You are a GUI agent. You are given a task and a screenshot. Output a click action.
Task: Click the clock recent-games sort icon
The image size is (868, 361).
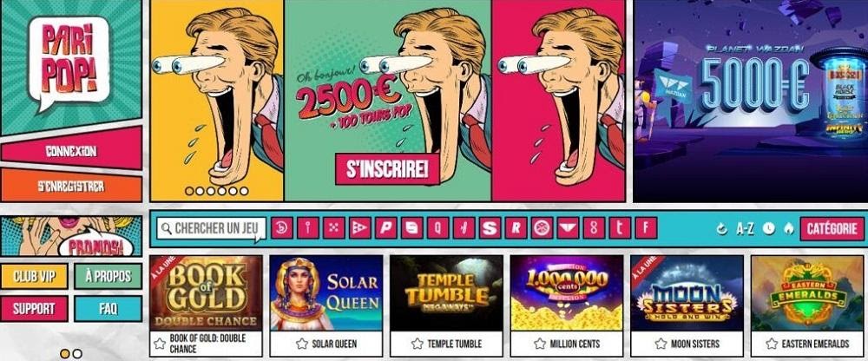pyautogui.click(x=768, y=228)
